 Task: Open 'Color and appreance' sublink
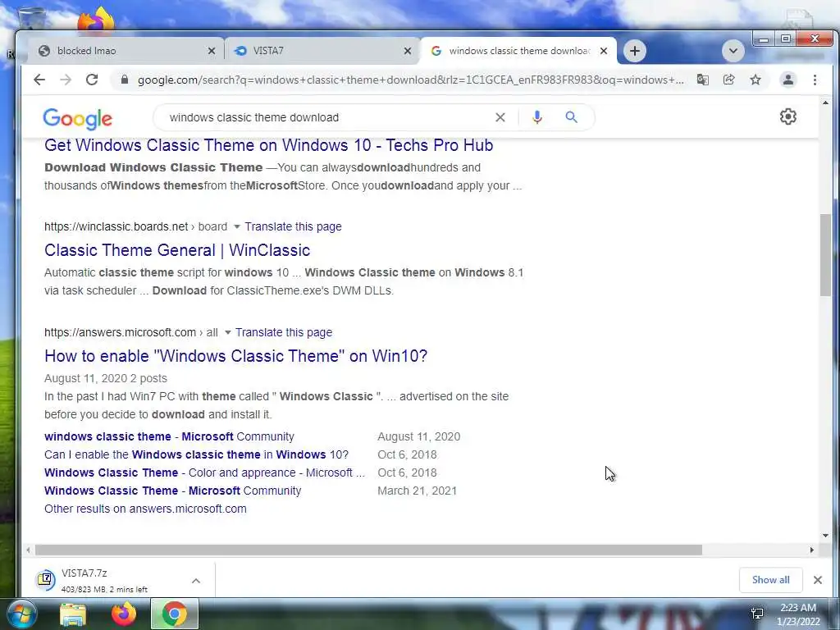pyautogui.click(x=204, y=473)
